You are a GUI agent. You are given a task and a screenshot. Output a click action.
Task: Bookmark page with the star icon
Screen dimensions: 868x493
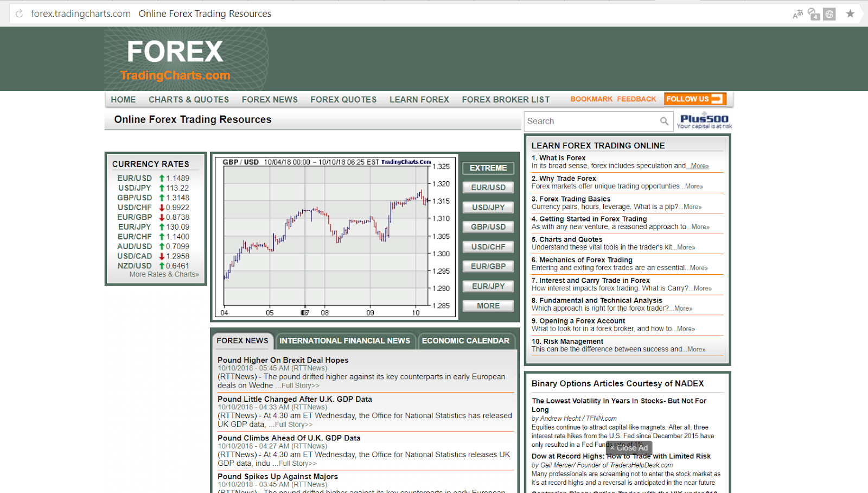point(850,14)
